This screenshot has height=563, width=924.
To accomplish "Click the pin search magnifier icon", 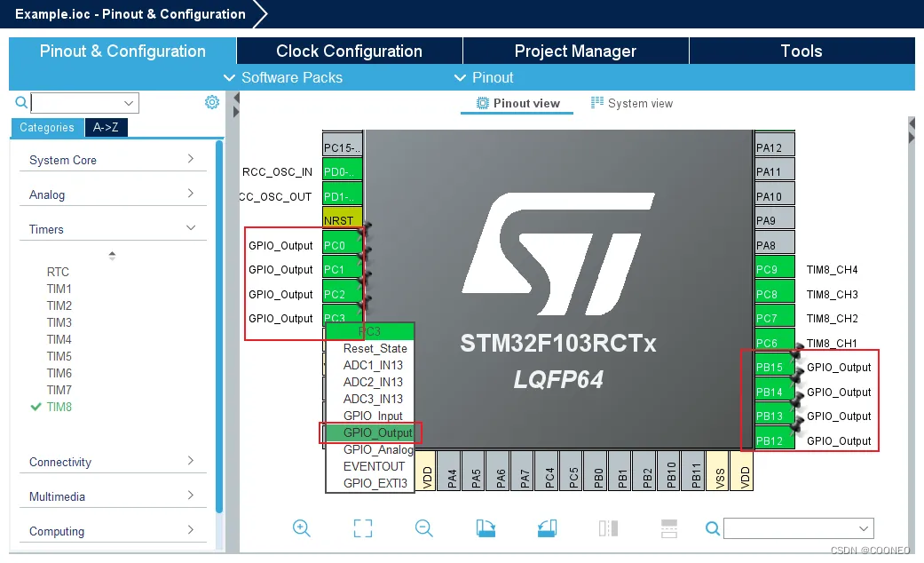I will (x=713, y=528).
